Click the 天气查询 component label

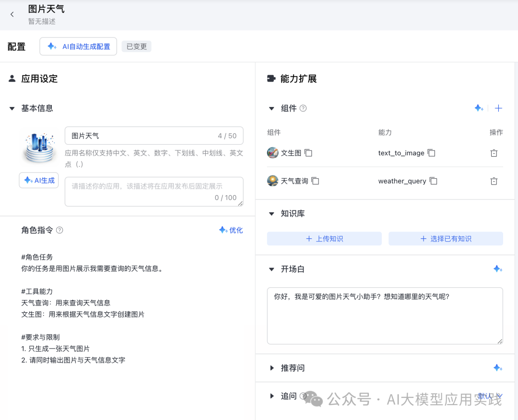[x=294, y=181]
